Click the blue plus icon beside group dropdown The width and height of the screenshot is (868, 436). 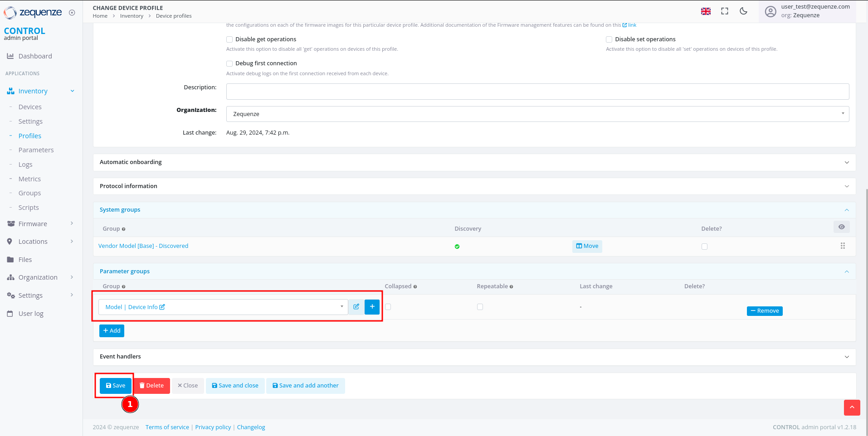coord(372,307)
